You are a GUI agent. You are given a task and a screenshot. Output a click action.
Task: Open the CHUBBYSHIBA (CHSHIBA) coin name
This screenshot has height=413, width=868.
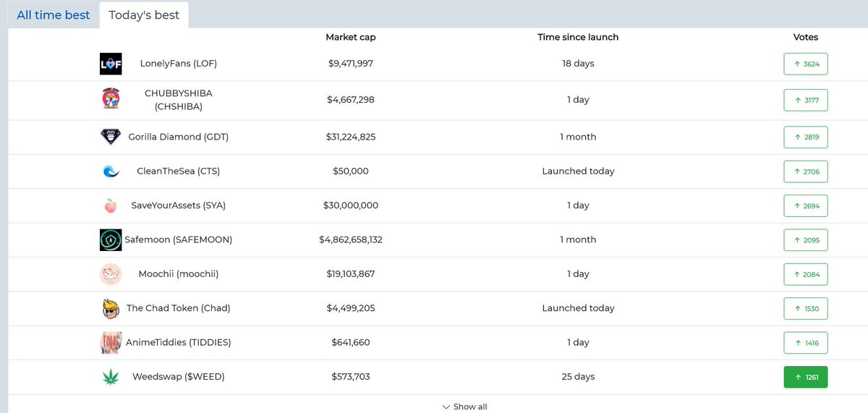click(179, 100)
